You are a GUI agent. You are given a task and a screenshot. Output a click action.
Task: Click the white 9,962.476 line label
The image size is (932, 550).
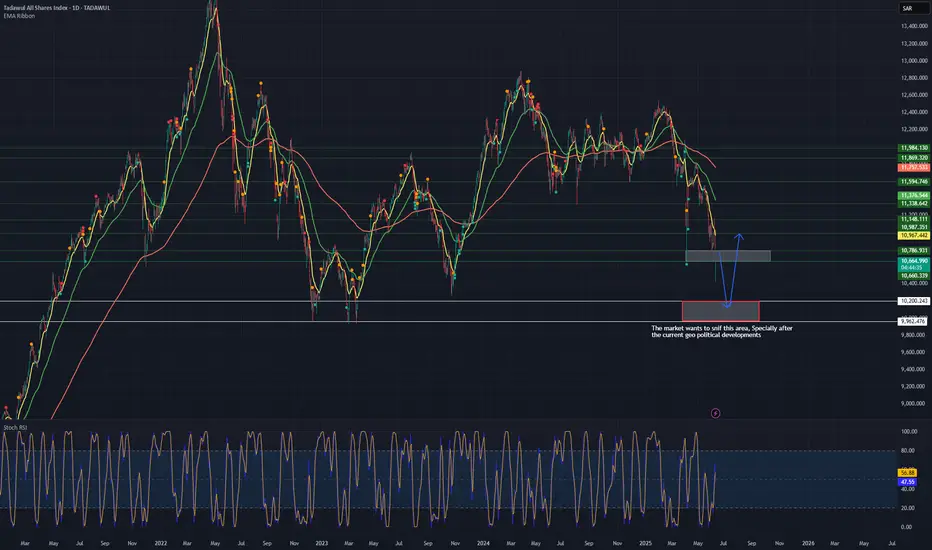click(x=914, y=322)
